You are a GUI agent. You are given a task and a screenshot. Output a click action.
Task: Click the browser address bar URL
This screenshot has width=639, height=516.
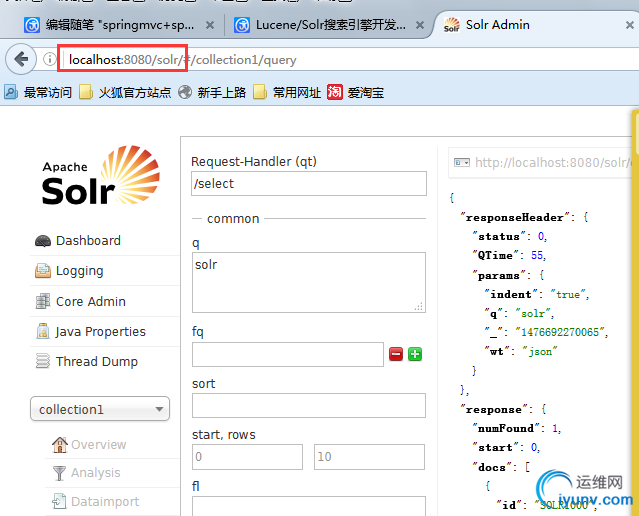183,60
